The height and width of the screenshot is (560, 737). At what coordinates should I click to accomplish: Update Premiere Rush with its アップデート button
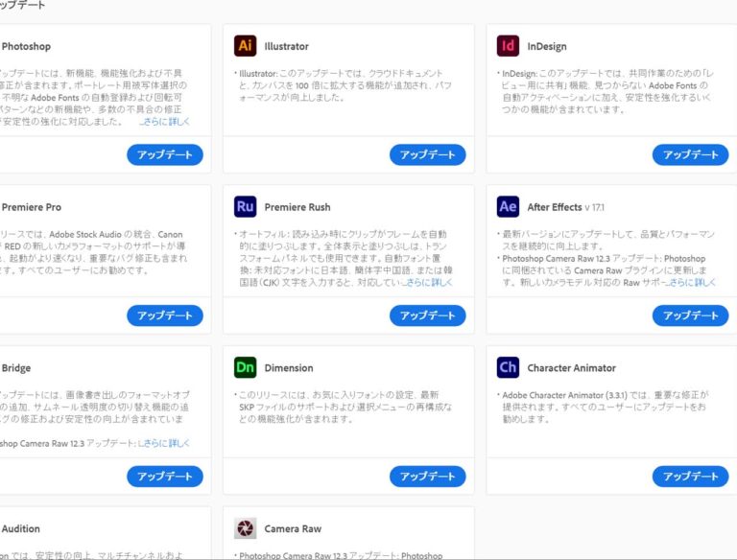pyautogui.click(x=428, y=315)
